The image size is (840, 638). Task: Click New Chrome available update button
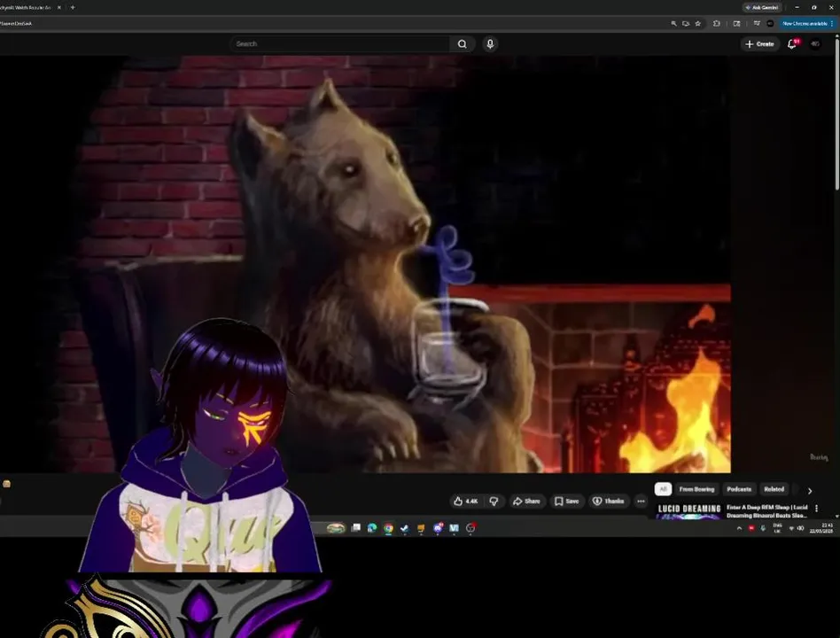(x=804, y=24)
